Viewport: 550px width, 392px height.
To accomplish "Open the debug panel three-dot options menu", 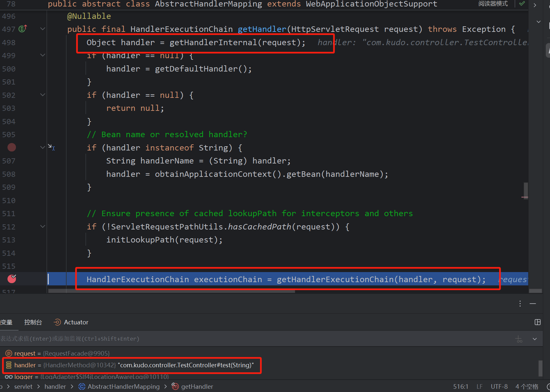I will (520, 304).
